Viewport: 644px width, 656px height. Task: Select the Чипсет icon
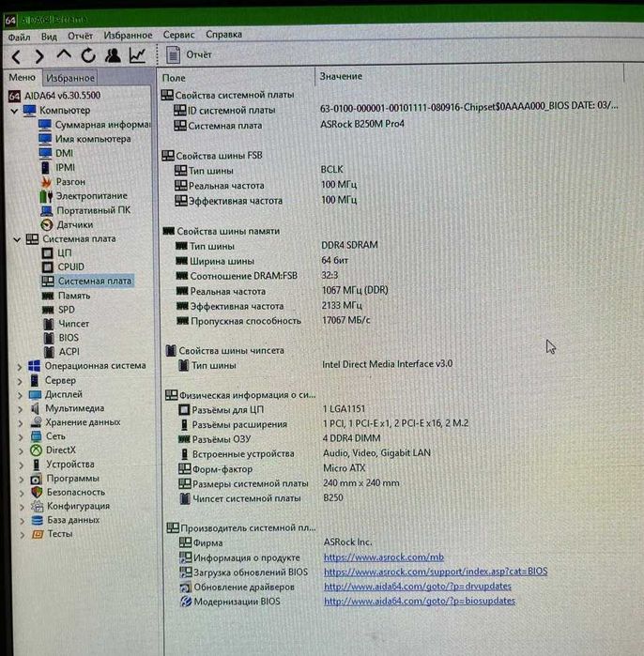49,324
